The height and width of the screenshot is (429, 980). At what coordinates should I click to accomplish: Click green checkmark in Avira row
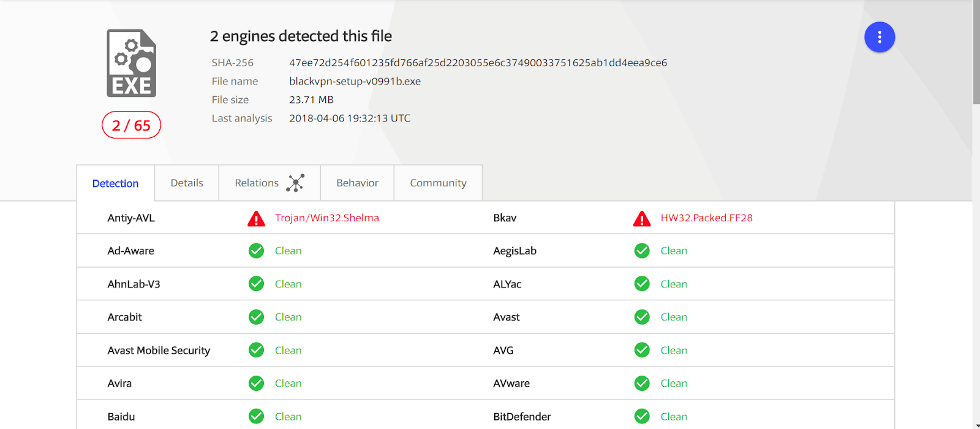[256, 383]
